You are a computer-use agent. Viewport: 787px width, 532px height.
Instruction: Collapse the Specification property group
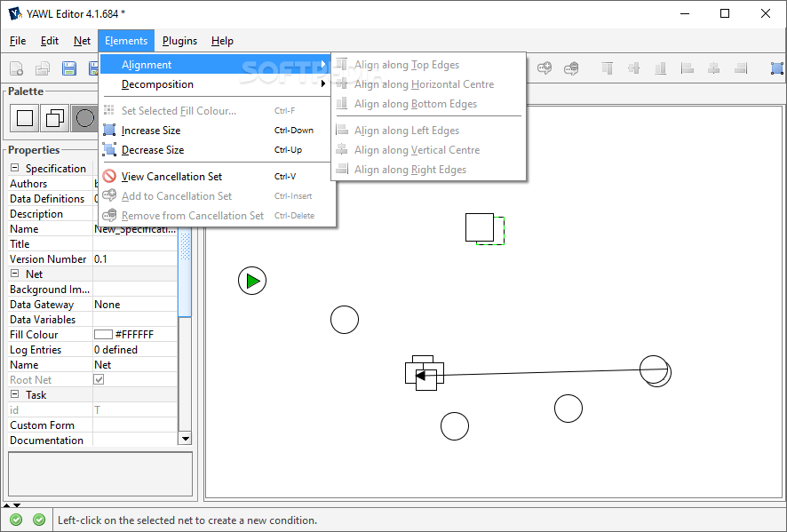tap(14, 168)
